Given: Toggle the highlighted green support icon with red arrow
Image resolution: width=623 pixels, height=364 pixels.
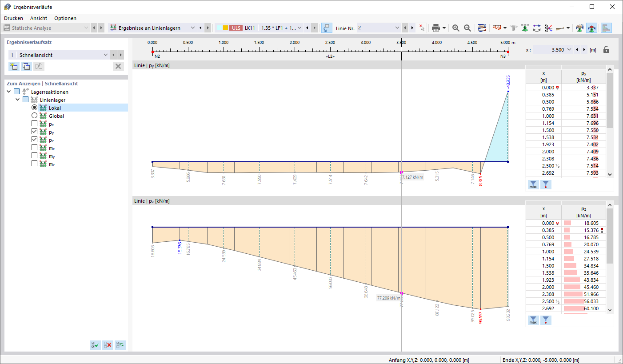Looking at the screenshot, I should point(591,28).
